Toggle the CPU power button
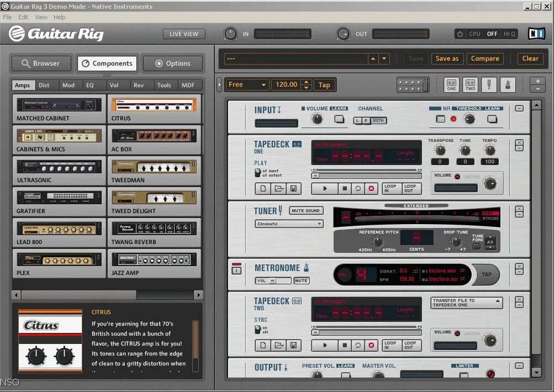 460,34
